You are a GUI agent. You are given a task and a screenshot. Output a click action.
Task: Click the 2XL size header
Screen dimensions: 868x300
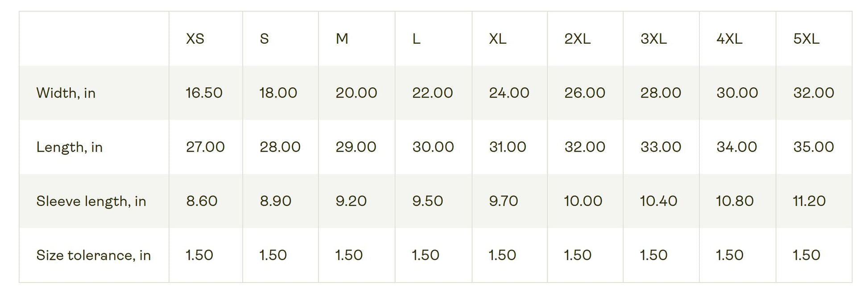577,39
